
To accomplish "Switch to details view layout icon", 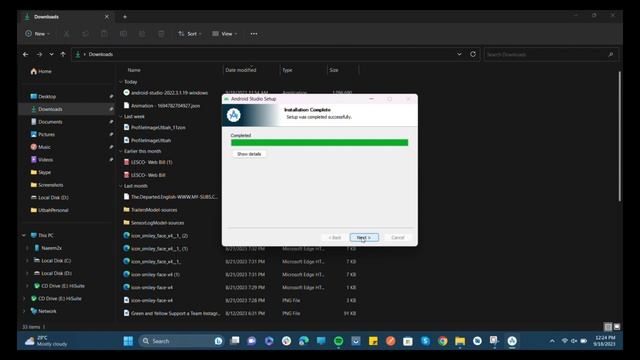I will click(x=608, y=327).
